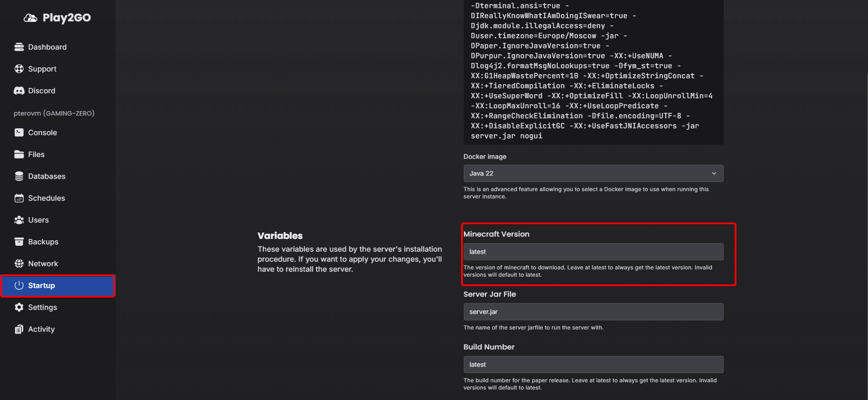Click the Docker image dropdown chevron arrow
Screen dimensions: 868x400
pos(714,173)
